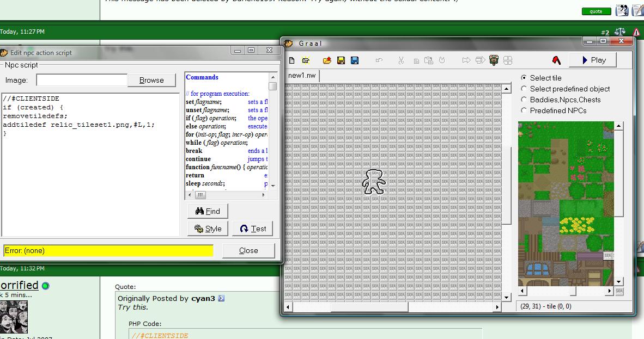The height and width of the screenshot is (339, 644).
Task: Switch to the new1.nw level tab
Action: [302, 76]
